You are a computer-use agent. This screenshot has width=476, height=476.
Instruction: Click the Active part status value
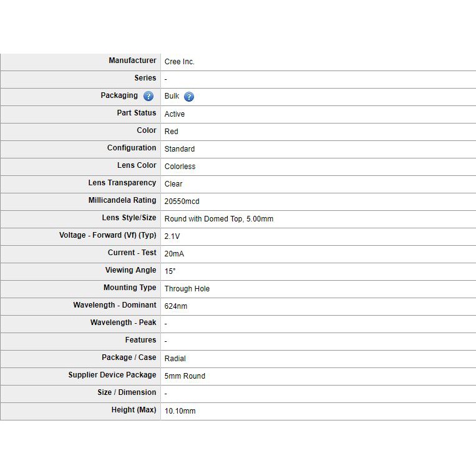coord(175,114)
